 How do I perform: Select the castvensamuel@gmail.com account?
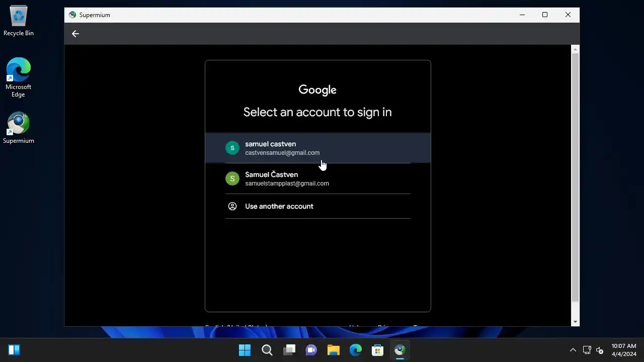tap(317, 148)
